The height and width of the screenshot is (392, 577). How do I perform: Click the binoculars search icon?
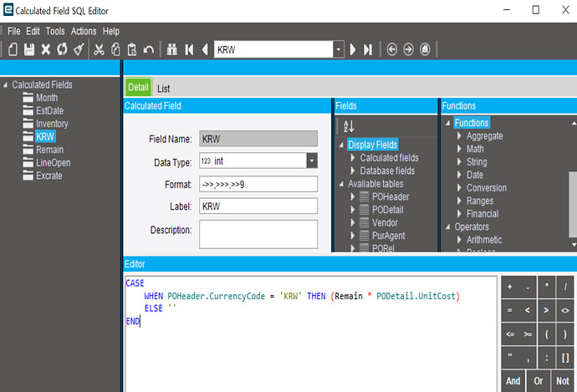point(172,49)
